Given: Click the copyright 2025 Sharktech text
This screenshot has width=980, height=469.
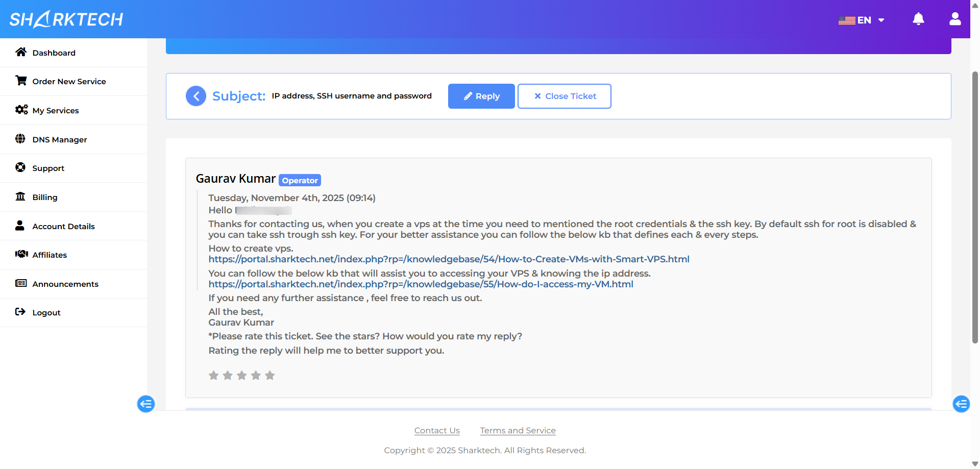Looking at the screenshot, I should coord(485,451).
